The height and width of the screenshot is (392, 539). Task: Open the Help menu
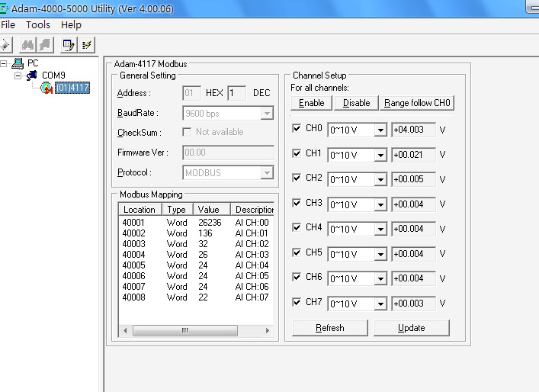(71, 25)
